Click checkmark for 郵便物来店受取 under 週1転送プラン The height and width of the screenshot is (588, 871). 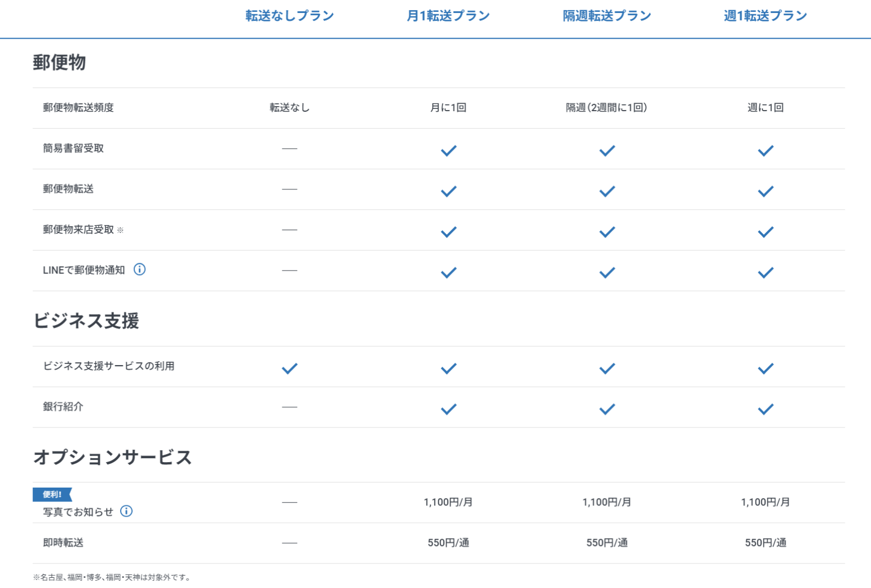pos(766,232)
